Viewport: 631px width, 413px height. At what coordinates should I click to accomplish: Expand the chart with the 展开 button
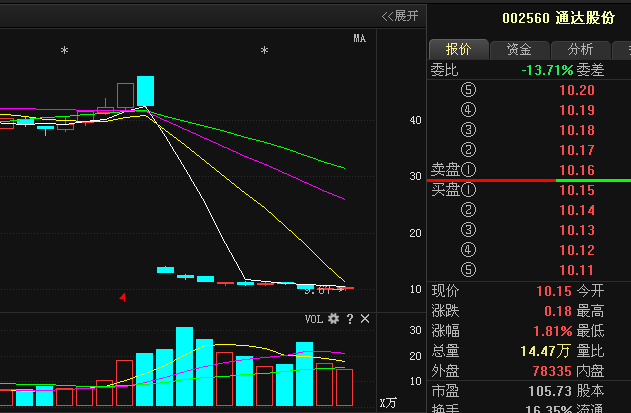(x=400, y=16)
